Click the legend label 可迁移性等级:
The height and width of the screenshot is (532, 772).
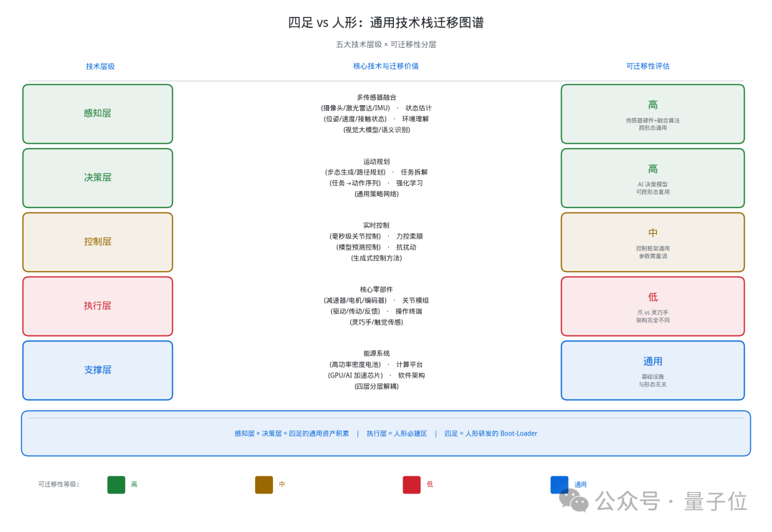[59, 484]
